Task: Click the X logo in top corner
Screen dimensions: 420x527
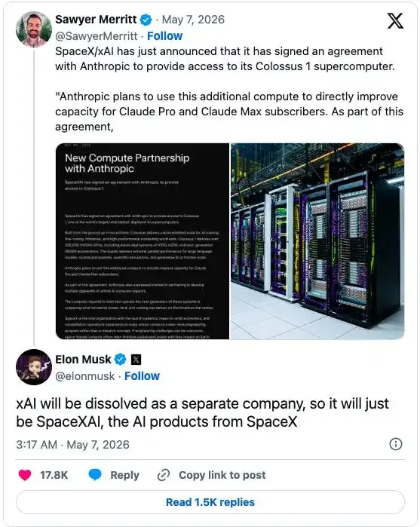Action: click(x=395, y=21)
